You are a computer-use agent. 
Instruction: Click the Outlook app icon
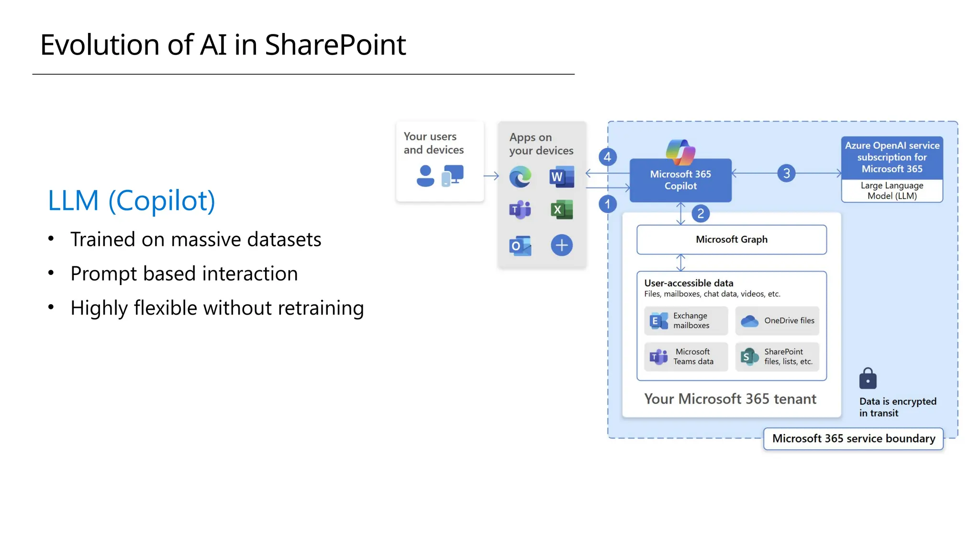pyautogui.click(x=520, y=246)
